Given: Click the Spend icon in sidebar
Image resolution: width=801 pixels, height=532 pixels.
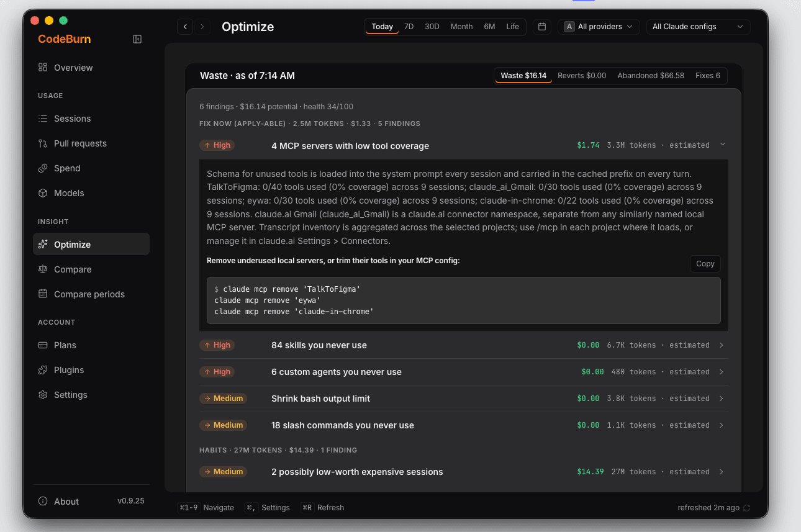Looking at the screenshot, I should 43,168.
